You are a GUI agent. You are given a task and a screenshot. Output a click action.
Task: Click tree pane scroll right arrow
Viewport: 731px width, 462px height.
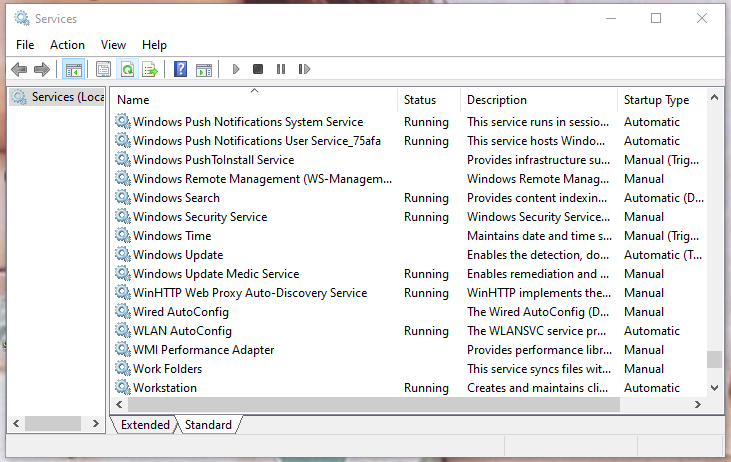(x=96, y=423)
